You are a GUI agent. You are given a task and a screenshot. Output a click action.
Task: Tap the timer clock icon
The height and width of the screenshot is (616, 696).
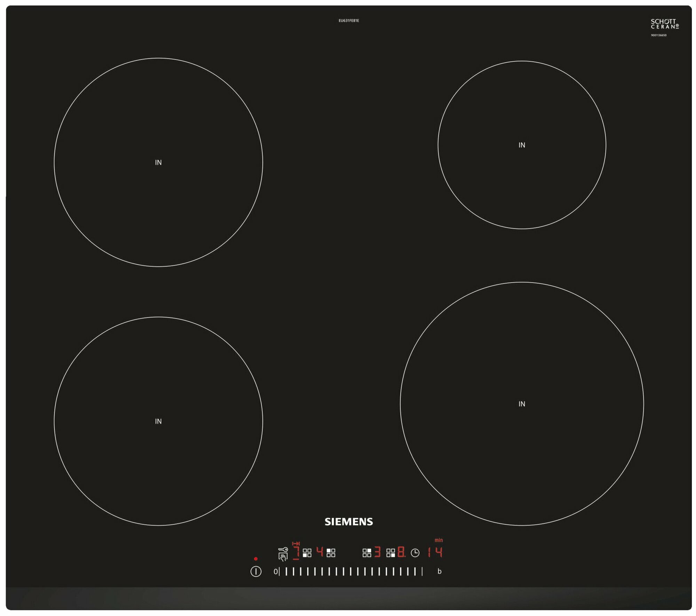415,553
